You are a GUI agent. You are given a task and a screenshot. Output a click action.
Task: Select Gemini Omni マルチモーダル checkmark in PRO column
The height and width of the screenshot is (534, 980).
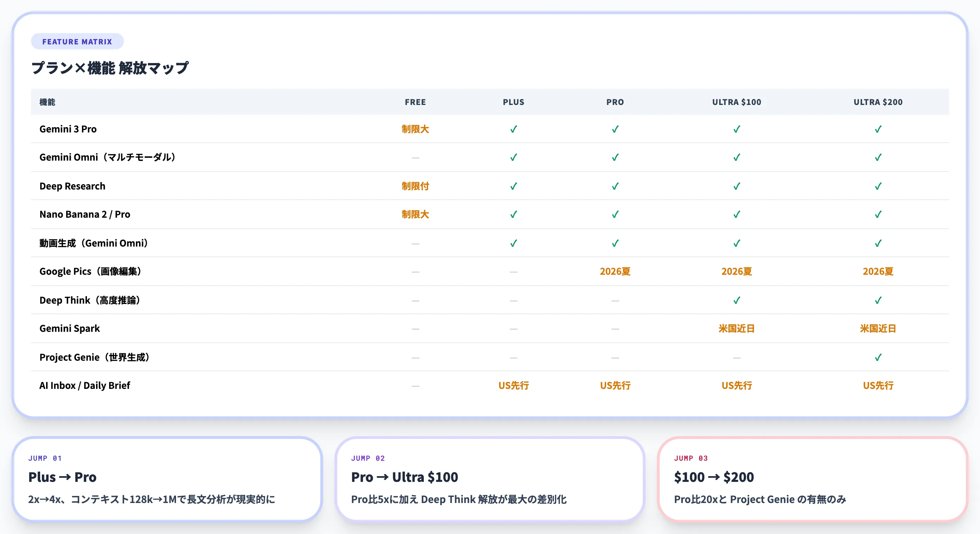(615, 157)
